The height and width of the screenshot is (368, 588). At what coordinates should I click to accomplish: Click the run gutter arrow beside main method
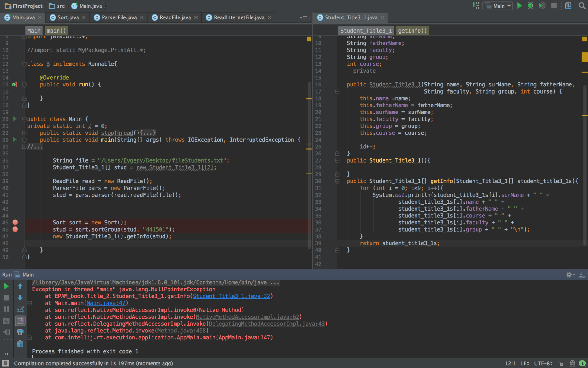point(14,140)
